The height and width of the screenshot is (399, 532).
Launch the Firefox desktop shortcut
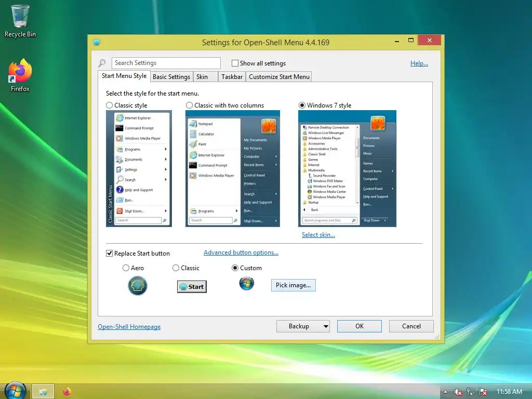click(x=20, y=75)
